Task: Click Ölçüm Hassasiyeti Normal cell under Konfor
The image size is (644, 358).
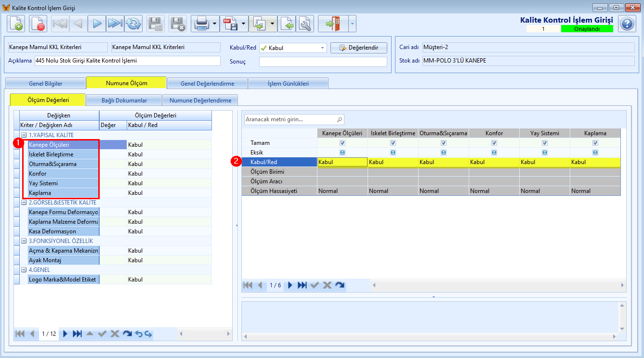Action: point(494,191)
